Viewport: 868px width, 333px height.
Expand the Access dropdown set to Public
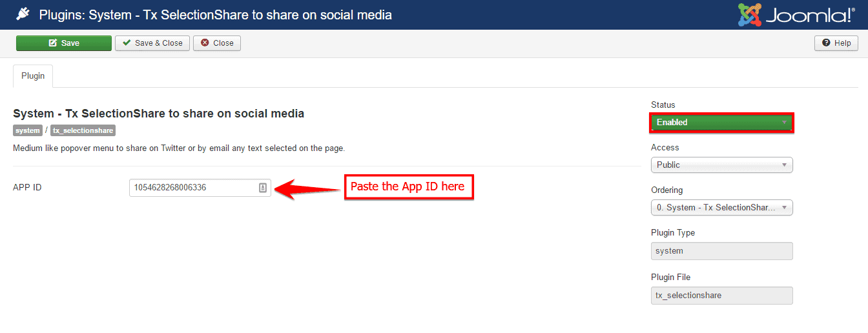click(721, 165)
